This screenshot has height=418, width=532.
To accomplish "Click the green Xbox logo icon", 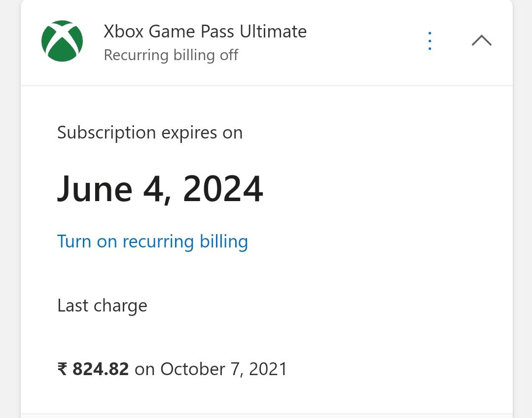I will [x=62, y=41].
